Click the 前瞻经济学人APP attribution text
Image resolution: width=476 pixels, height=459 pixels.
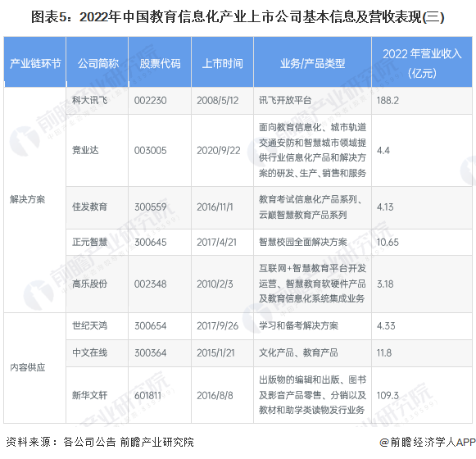pyautogui.click(x=428, y=442)
